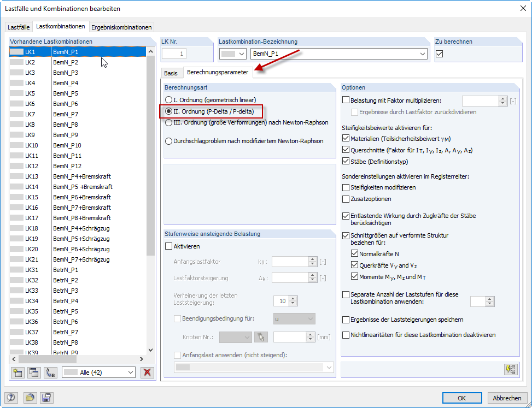
Task: Copy the selected load combination
Action: (34, 372)
